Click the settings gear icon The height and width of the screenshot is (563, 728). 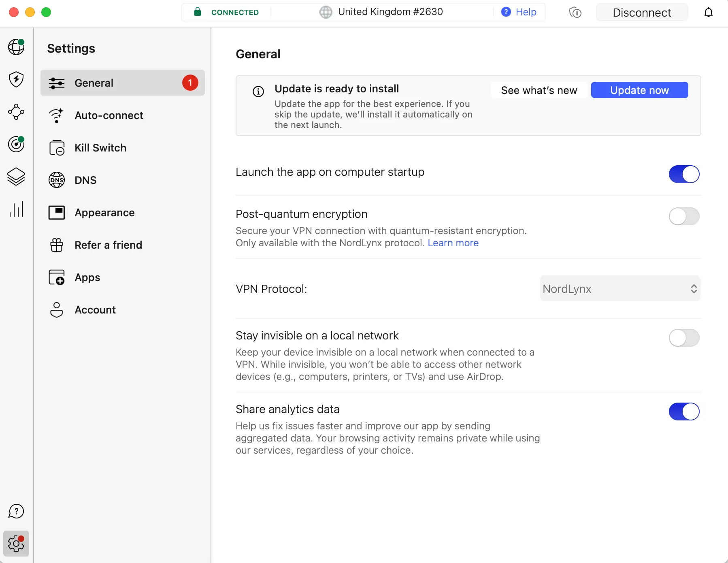pos(16,544)
